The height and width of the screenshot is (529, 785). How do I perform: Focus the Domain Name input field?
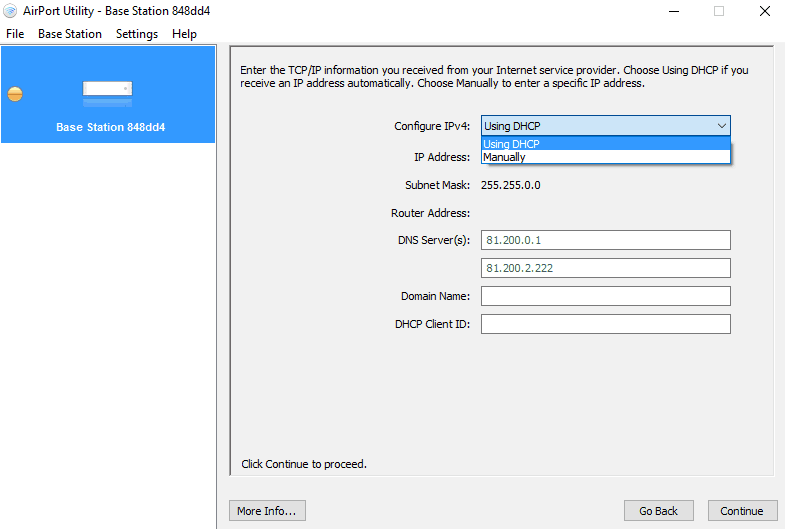point(606,296)
